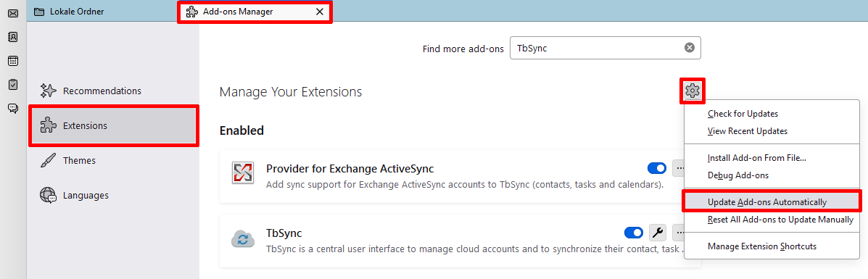Open the Recommendations category

point(114,91)
